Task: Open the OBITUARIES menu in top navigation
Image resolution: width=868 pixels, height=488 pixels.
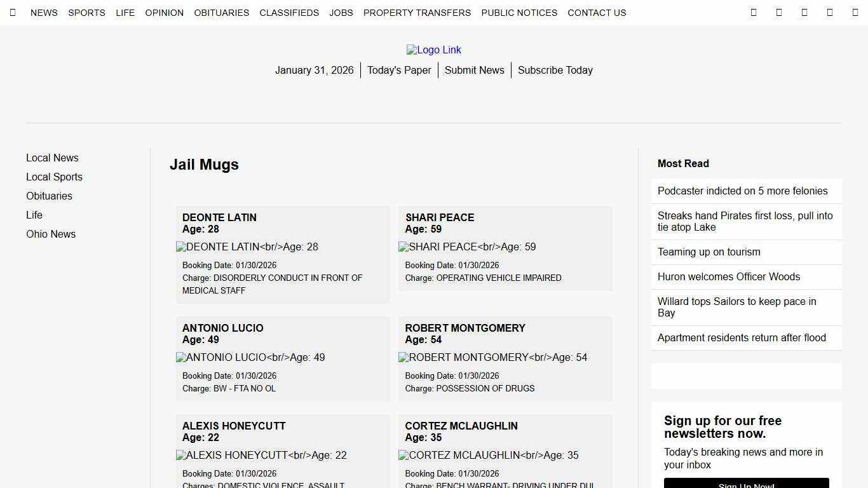Action: (x=221, y=13)
